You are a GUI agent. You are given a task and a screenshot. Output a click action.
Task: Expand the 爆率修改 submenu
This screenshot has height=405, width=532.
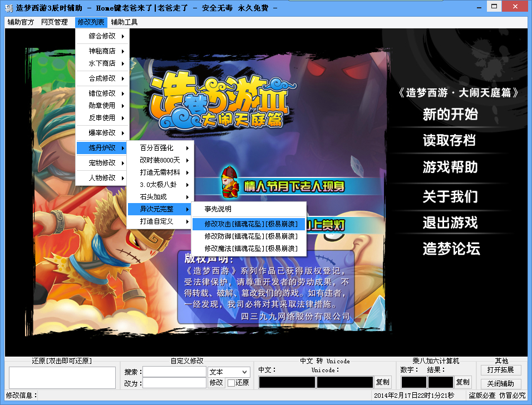pos(102,132)
